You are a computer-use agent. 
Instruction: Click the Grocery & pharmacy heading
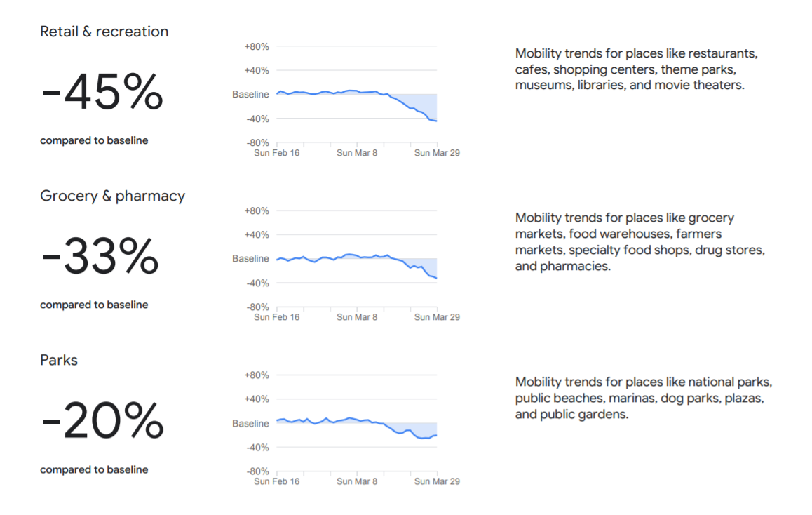click(113, 196)
